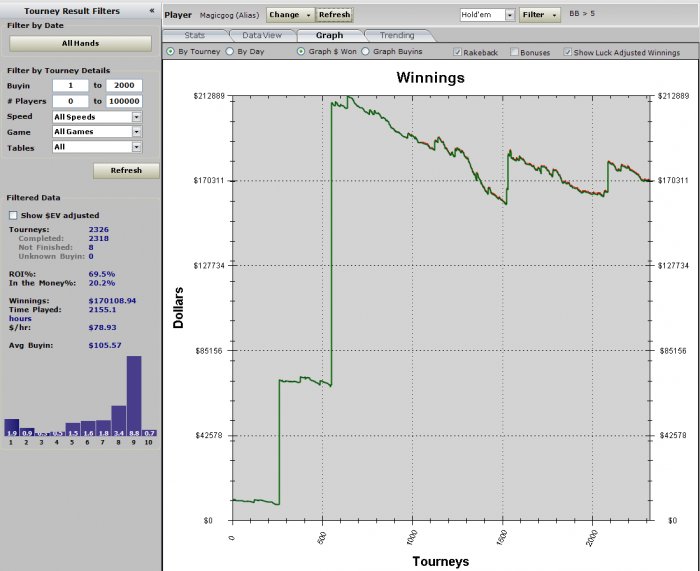Click the Refresh button next to Change
Screen dimensions: 700x571
335,15
